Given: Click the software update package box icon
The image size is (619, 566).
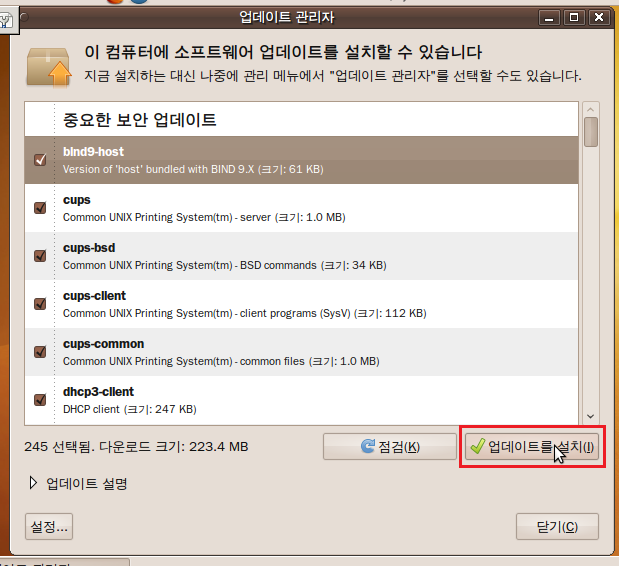Looking at the screenshot, I should pyautogui.click(x=49, y=66).
